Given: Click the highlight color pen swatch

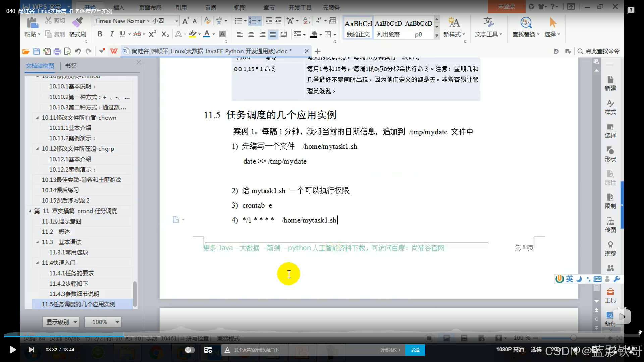Looking at the screenshot, I should coord(192,34).
